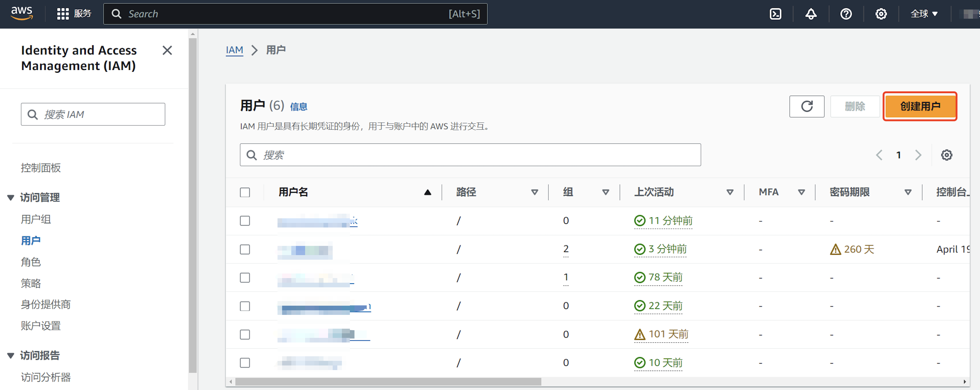Click the AWS logo home icon

pos(22,13)
